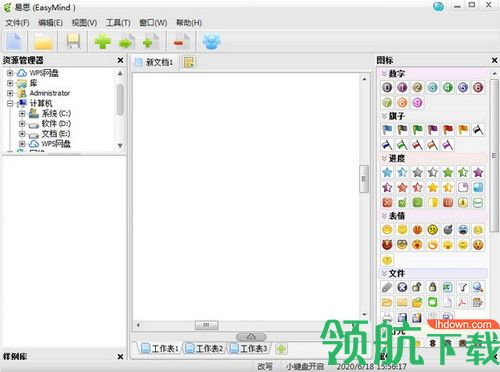Insert the blue flag icon
The width and height of the screenshot is (500, 372).
click(387, 130)
